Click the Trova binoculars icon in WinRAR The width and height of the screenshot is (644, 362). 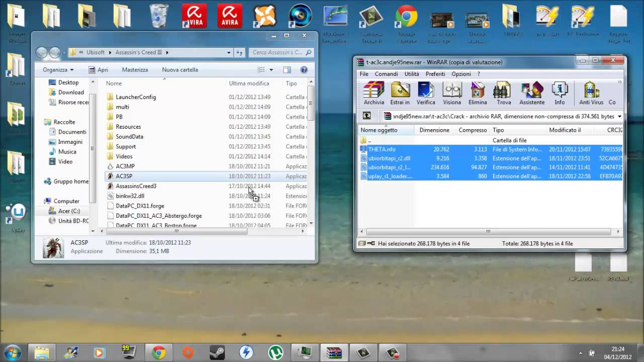click(x=504, y=94)
